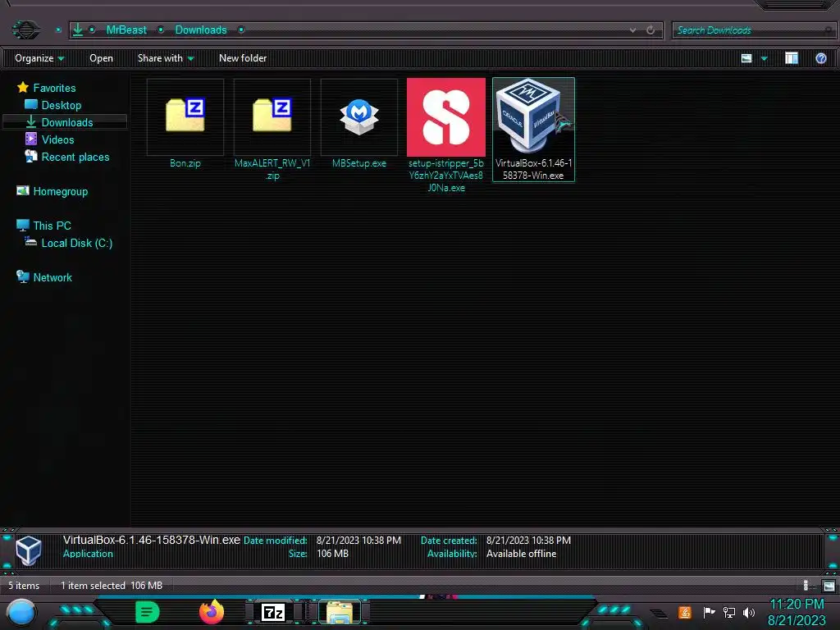Expand the breadcrumb arrow after Downloads
This screenshot has height=630, width=840.
(x=241, y=30)
